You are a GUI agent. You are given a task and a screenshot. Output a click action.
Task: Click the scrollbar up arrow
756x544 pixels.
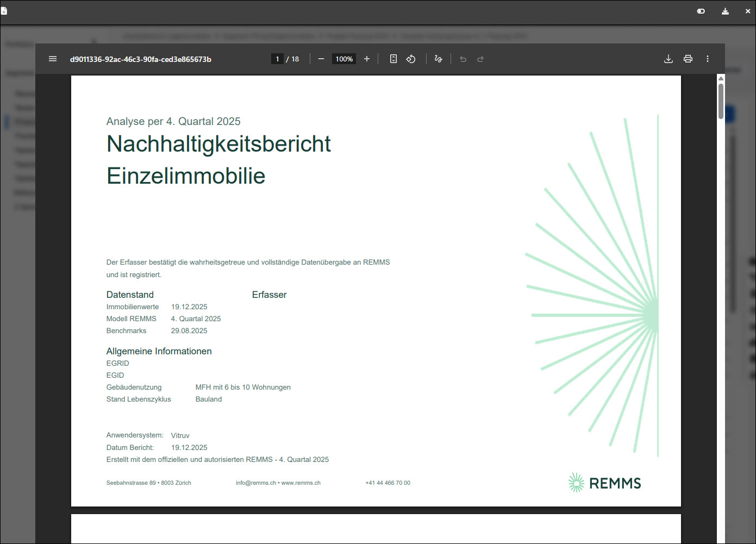pyautogui.click(x=721, y=78)
